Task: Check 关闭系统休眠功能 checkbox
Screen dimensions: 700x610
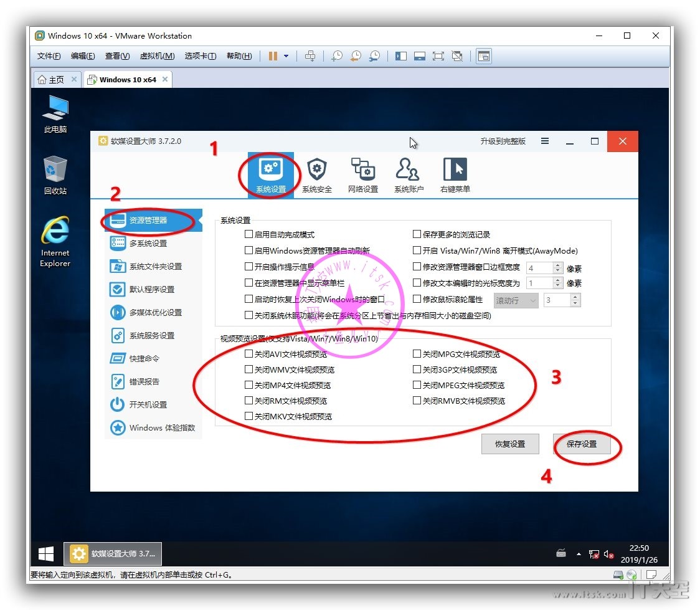Action: point(248,315)
